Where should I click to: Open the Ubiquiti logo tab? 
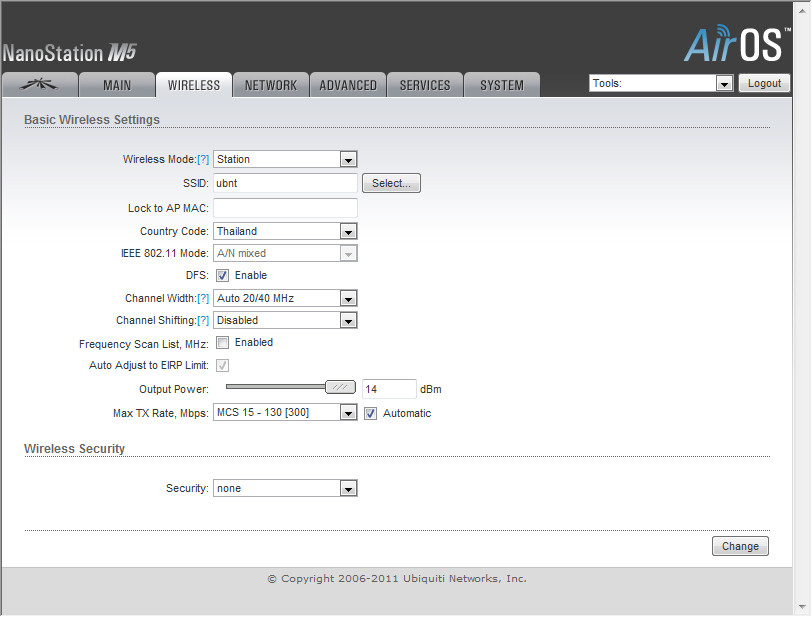click(x=40, y=85)
